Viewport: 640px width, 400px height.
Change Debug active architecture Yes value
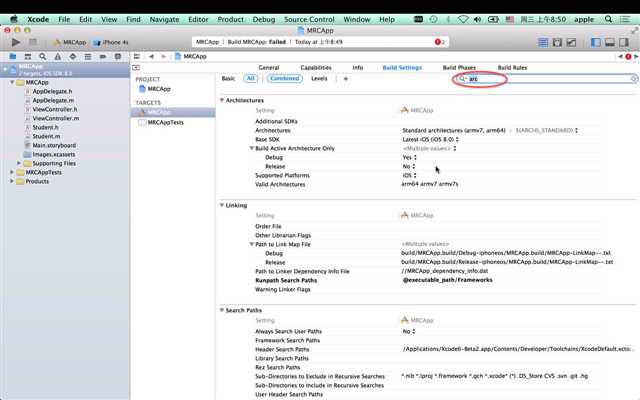pyautogui.click(x=409, y=157)
